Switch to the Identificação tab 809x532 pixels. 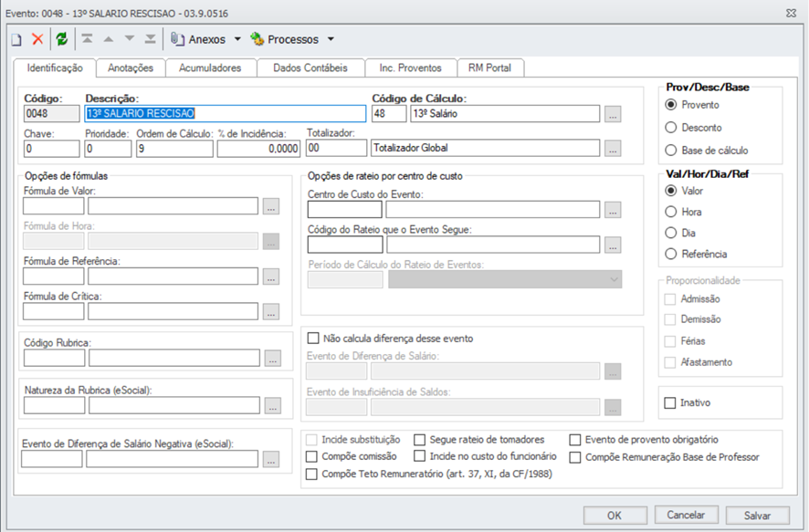(55, 68)
